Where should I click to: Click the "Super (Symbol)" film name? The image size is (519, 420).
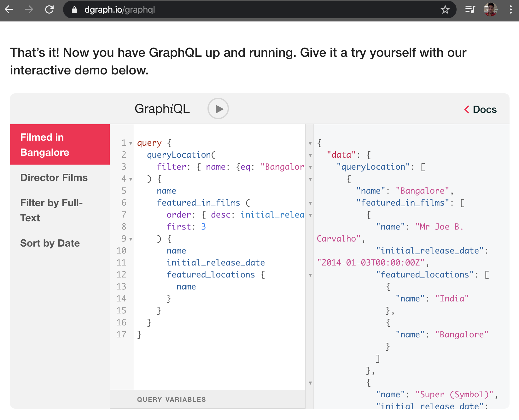point(454,394)
